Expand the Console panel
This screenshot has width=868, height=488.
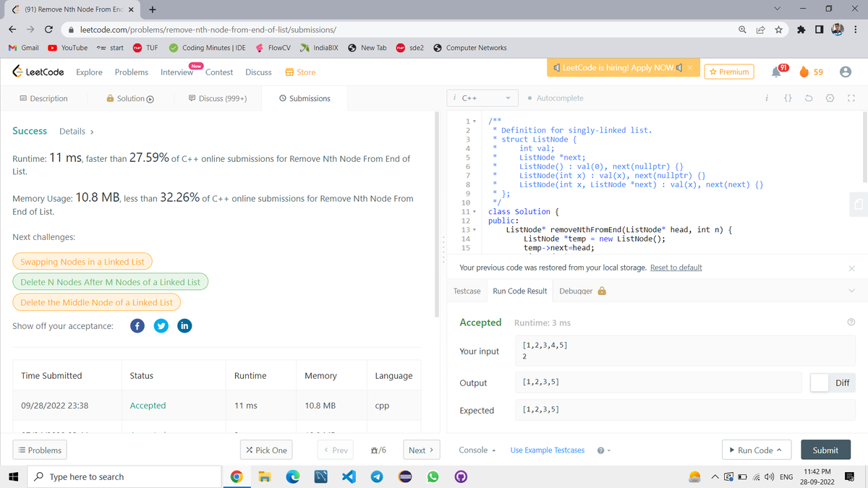click(x=477, y=450)
